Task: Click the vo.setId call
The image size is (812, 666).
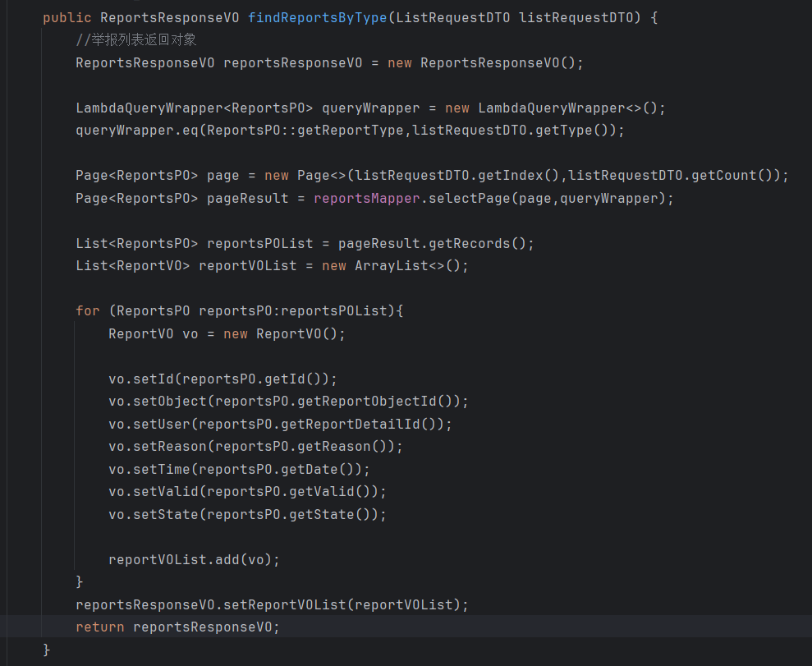Action: [x=141, y=379]
